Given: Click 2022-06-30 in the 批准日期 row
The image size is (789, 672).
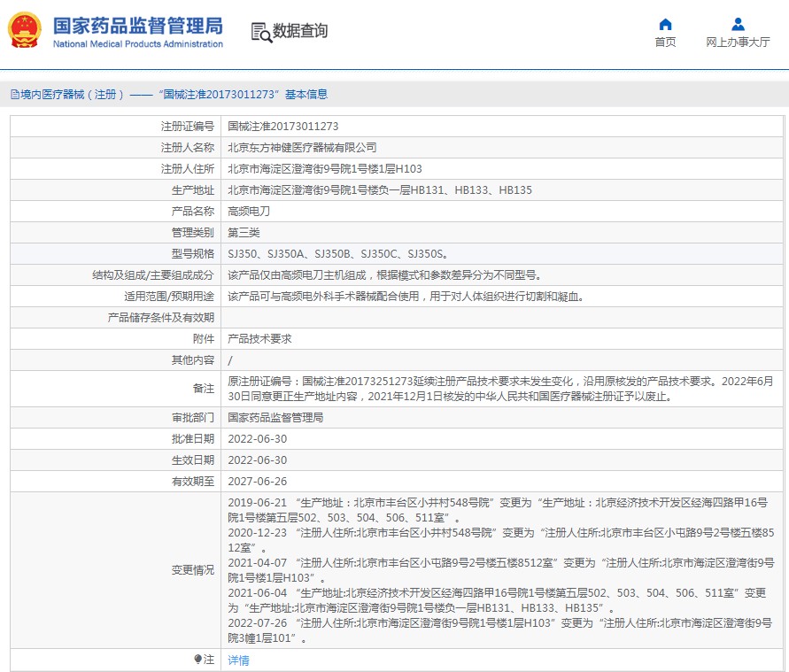Looking at the screenshot, I should (x=258, y=438).
